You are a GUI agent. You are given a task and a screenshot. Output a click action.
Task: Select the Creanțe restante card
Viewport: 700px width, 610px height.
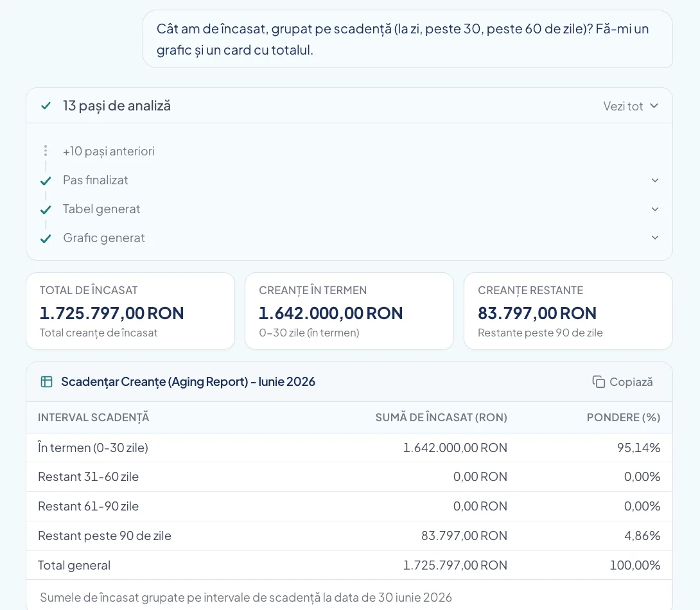pyautogui.click(x=568, y=311)
